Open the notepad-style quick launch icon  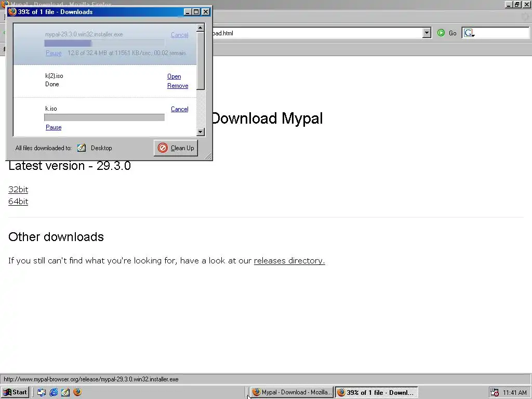[65, 392]
